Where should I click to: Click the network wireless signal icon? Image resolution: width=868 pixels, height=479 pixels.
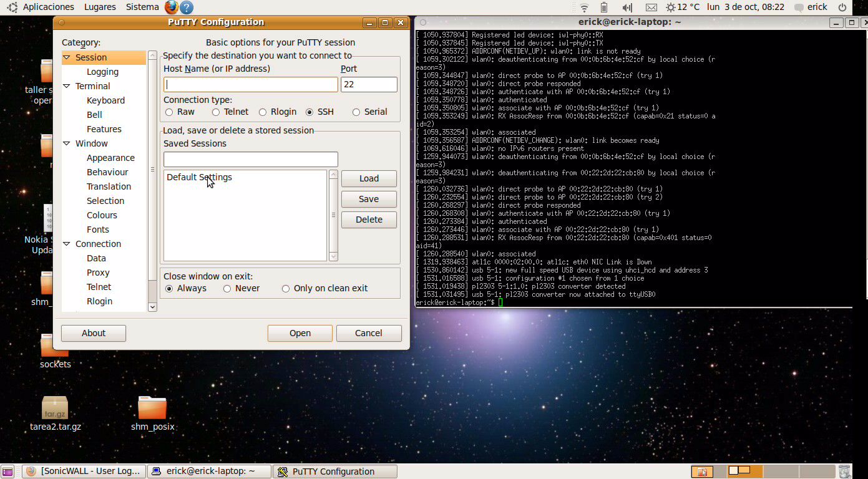click(x=585, y=7)
